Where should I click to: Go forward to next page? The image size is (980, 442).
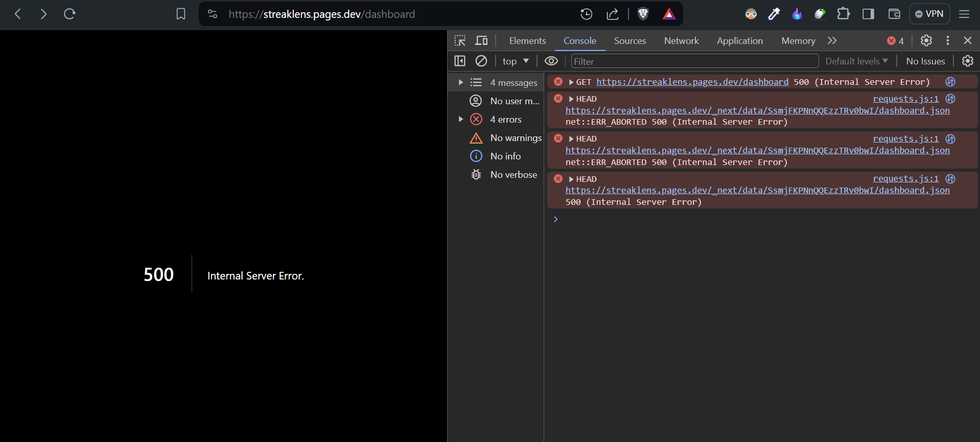43,14
